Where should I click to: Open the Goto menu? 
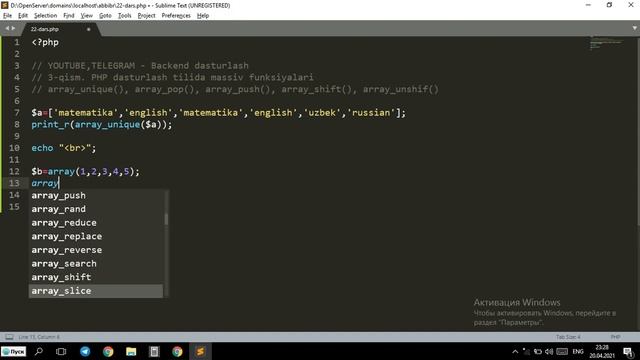105,16
